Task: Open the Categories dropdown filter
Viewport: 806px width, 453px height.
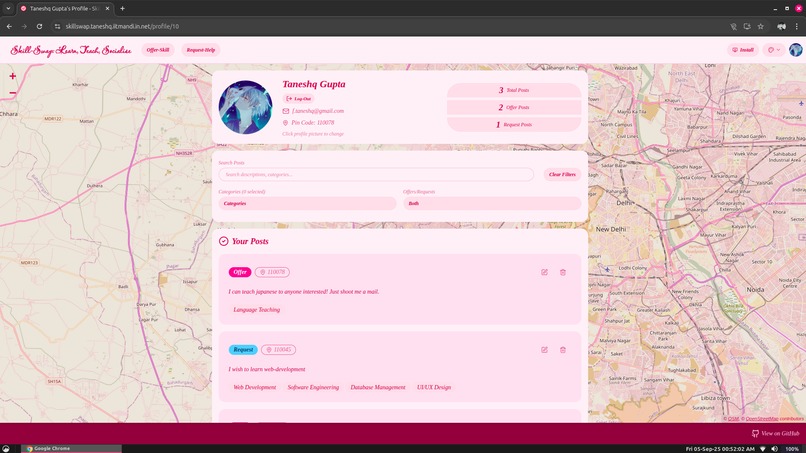Action: (x=307, y=204)
